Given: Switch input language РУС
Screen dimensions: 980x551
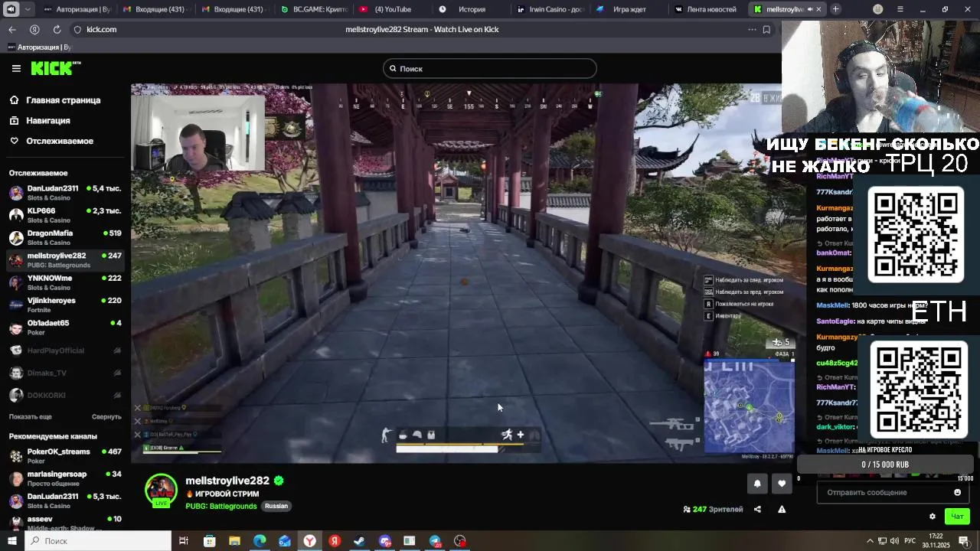Looking at the screenshot, I should 910,541.
